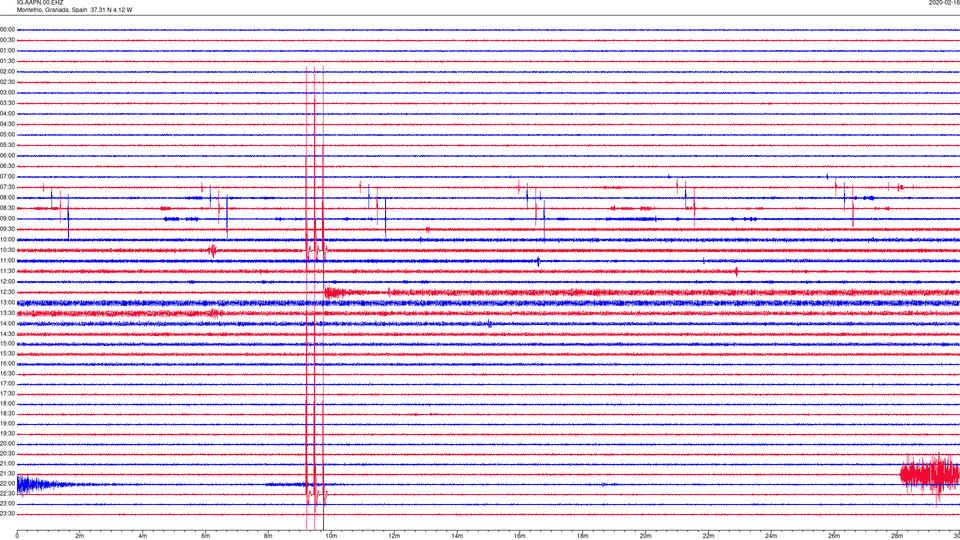Click the 24m tick label on the time axis
960x540 pixels.
coord(771,536)
